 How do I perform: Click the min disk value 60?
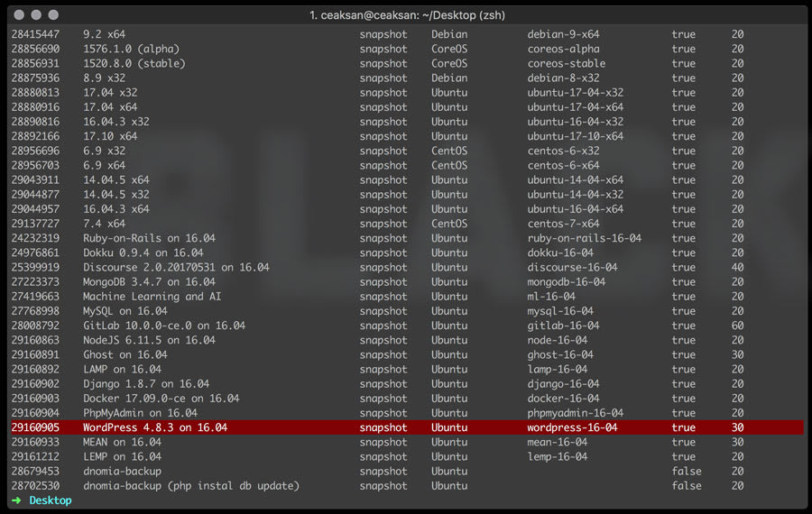click(737, 326)
